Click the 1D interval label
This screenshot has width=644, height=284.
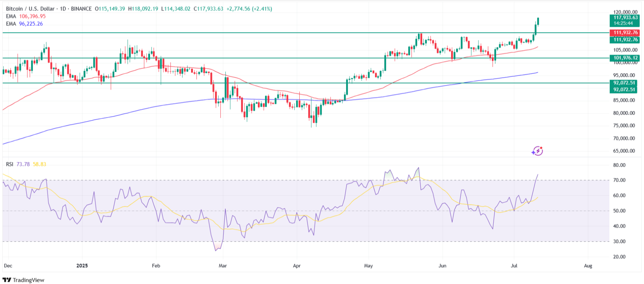pyautogui.click(x=63, y=8)
